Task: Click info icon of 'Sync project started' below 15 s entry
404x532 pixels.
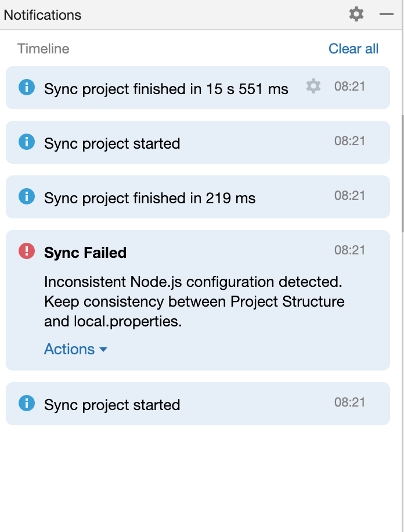Action: pyautogui.click(x=27, y=142)
